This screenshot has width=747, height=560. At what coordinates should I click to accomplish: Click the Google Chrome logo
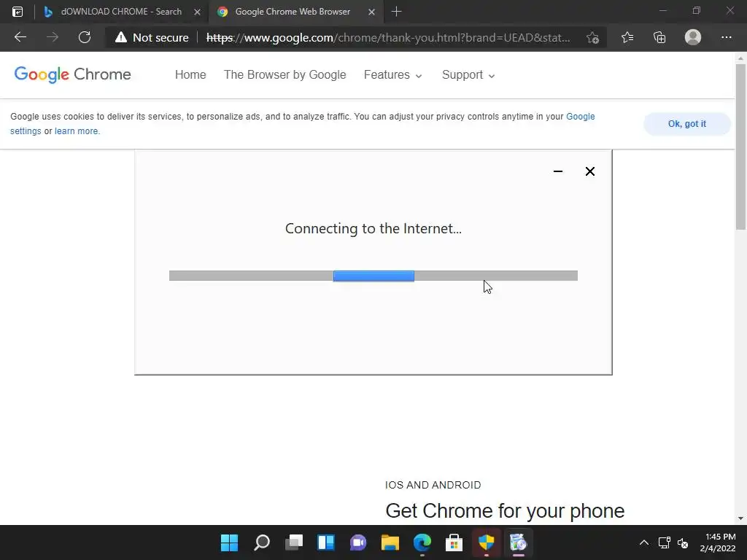tap(72, 75)
